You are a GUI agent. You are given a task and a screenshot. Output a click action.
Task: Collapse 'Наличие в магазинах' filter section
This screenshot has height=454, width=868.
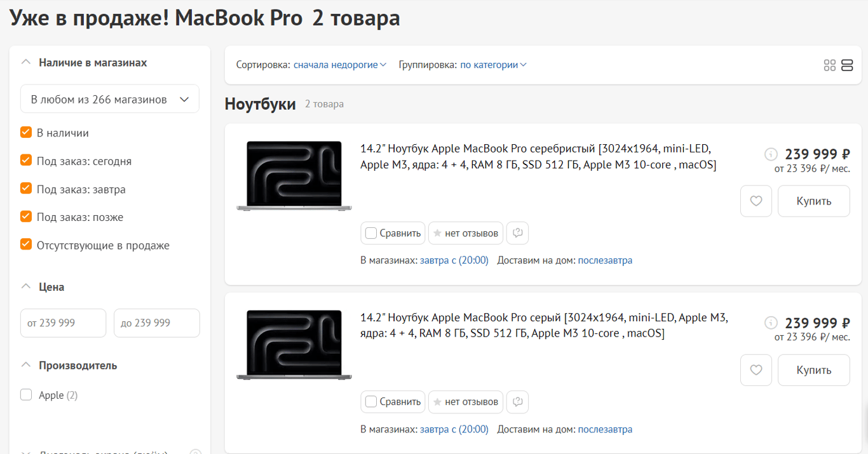84,62
